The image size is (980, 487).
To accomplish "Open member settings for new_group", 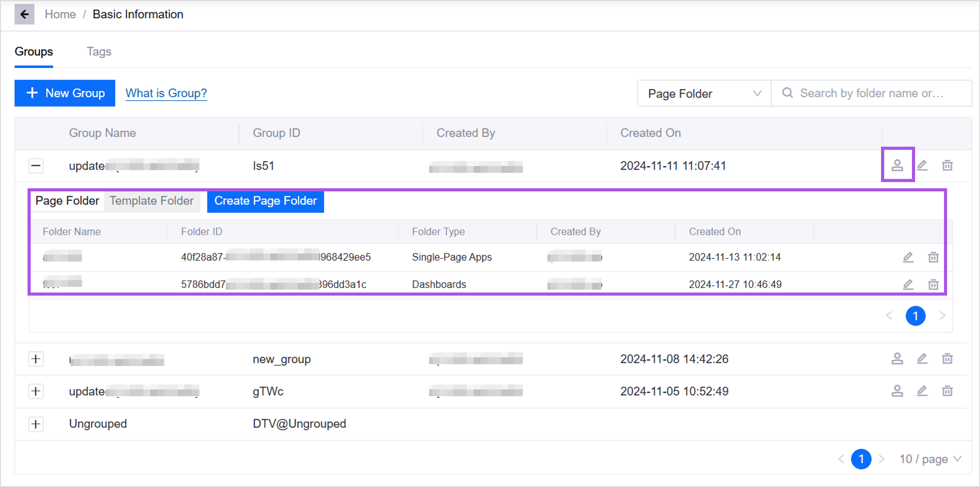I will pos(897,359).
